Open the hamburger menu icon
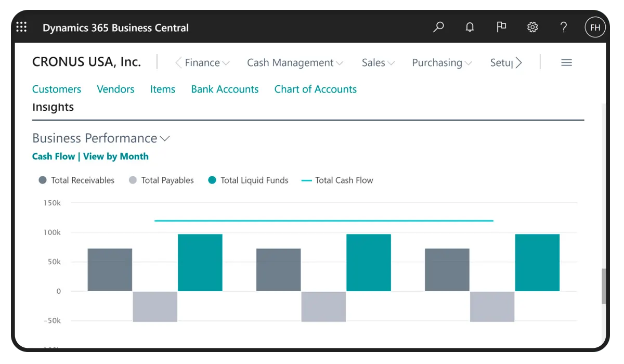The height and width of the screenshot is (364, 624). click(567, 63)
